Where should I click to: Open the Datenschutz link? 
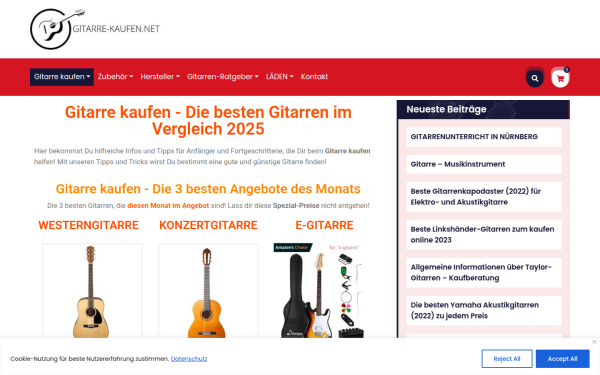coord(189,359)
